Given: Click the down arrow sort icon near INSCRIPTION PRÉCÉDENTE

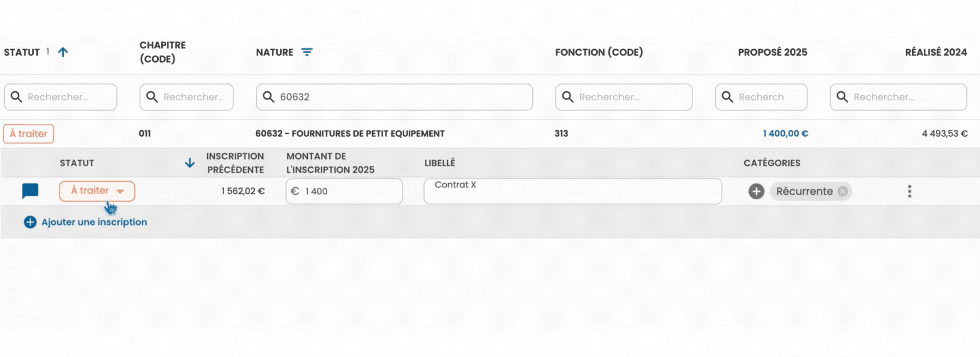Looking at the screenshot, I should point(189,163).
